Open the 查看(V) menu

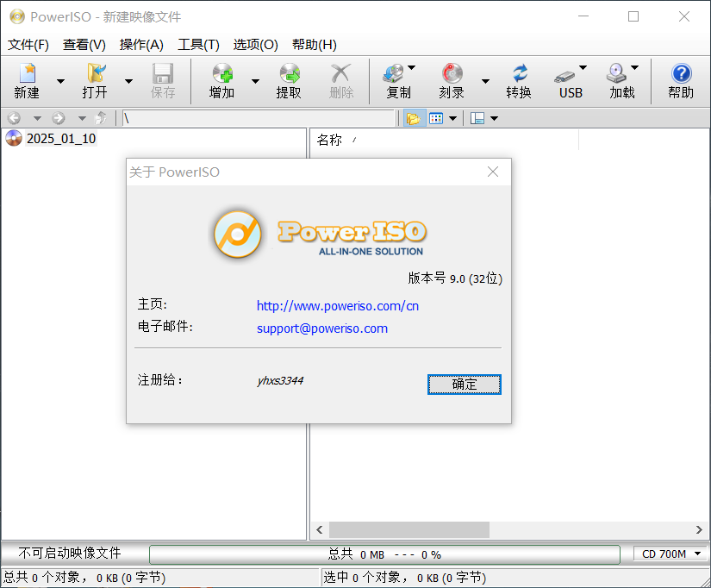point(84,45)
